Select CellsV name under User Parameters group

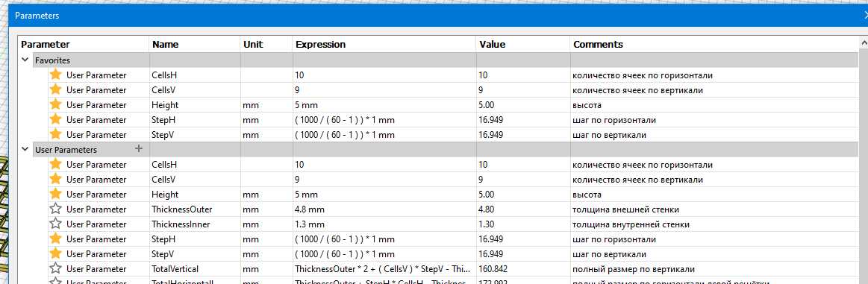point(195,180)
